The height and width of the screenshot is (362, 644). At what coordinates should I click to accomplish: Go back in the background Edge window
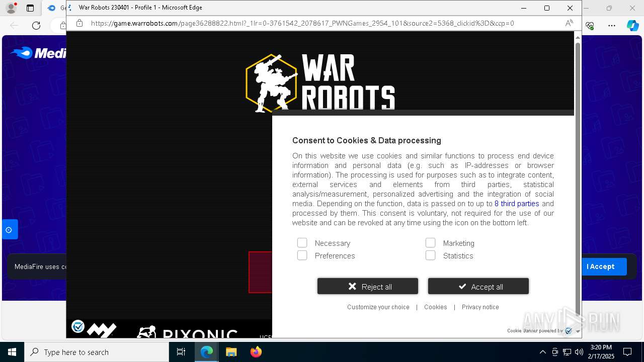tap(14, 26)
